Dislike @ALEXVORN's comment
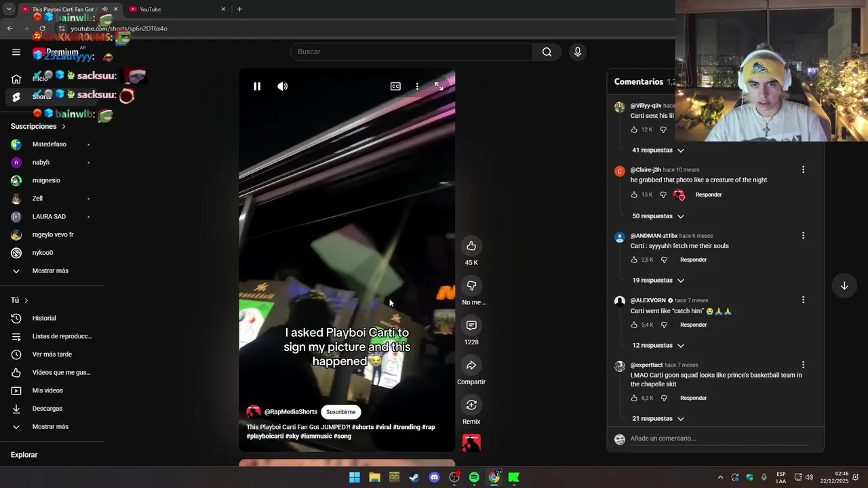Image resolution: width=868 pixels, height=488 pixels. [664, 325]
